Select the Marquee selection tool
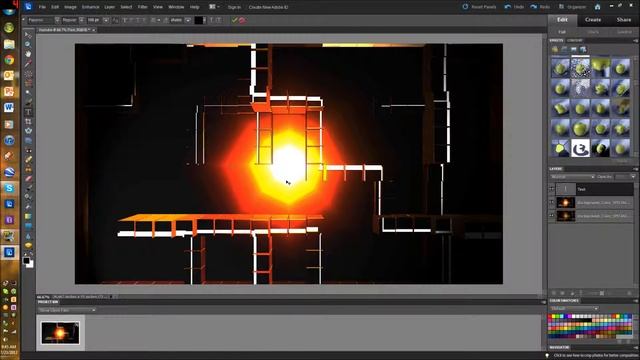 pos(28,73)
